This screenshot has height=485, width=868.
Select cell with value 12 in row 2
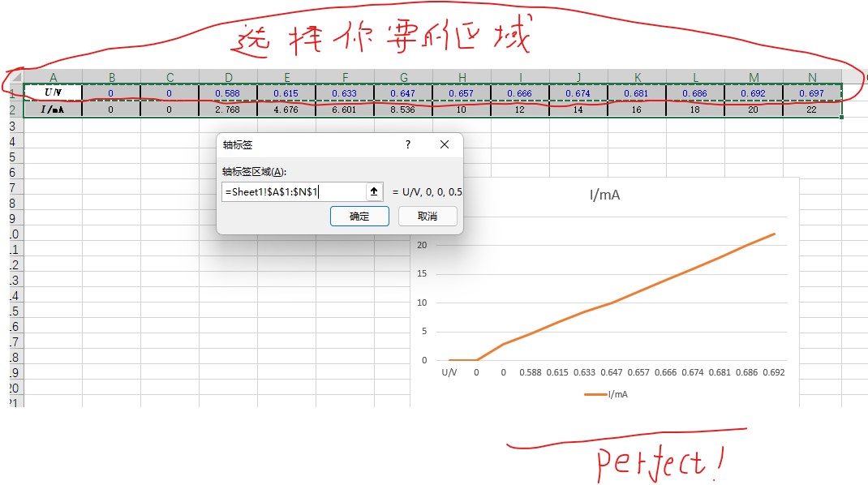click(520, 109)
